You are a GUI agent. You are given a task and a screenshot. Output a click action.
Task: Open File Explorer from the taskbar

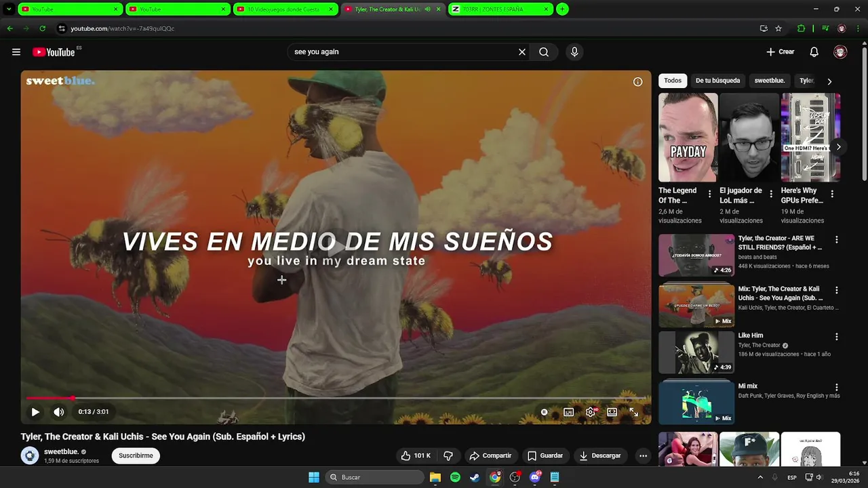coord(435,477)
